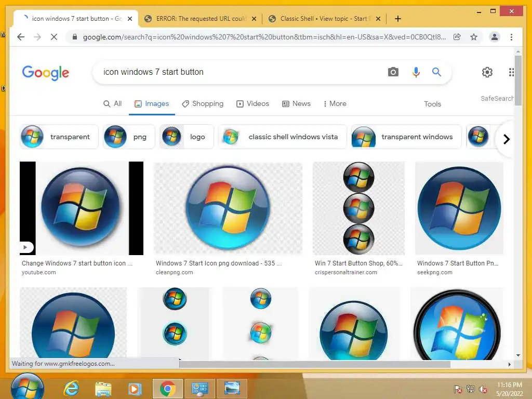Filter results by logo chip
This screenshot has height=399, width=532.
[x=187, y=137]
